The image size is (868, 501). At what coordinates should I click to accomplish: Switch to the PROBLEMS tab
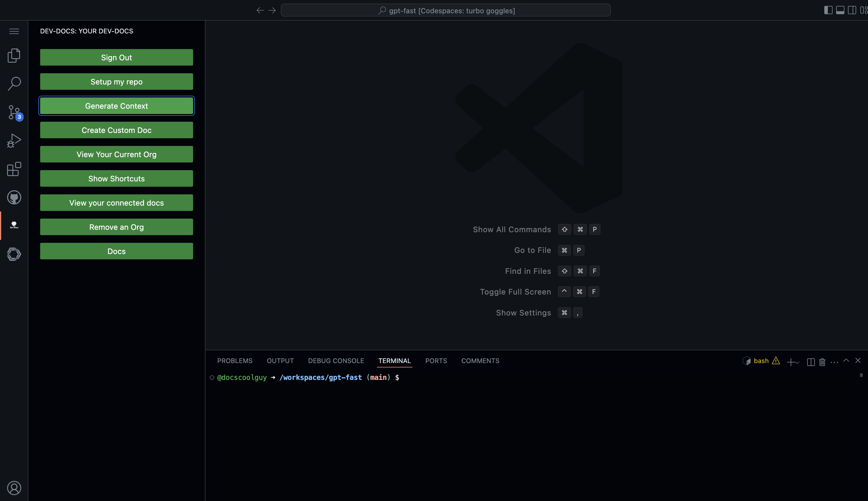click(234, 361)
